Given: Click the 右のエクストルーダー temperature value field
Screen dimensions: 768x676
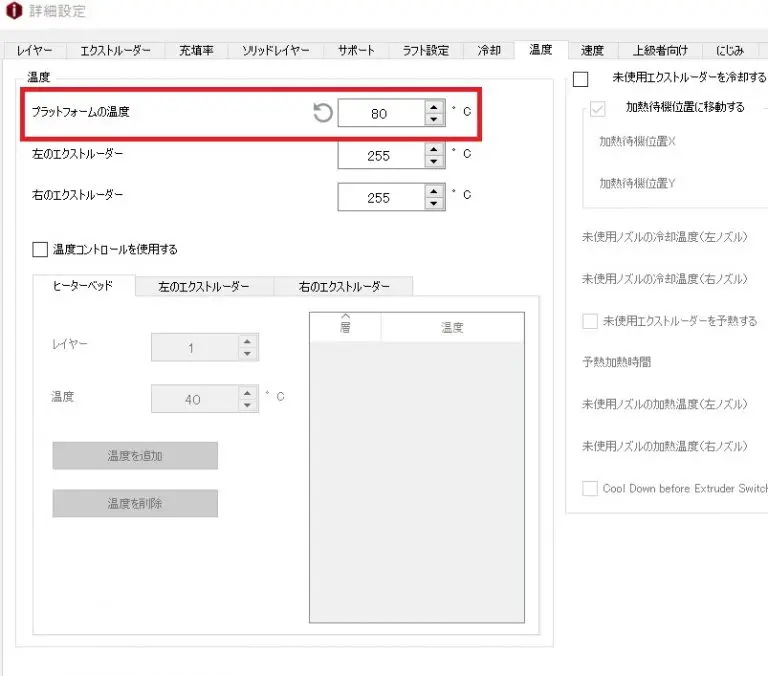Looking at the screenshot, I should point(380,198).
